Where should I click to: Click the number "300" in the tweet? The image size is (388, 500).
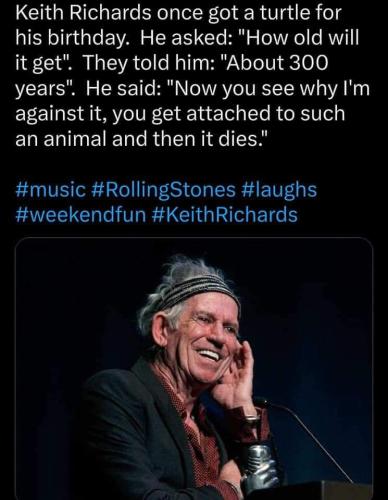[307, 63]
